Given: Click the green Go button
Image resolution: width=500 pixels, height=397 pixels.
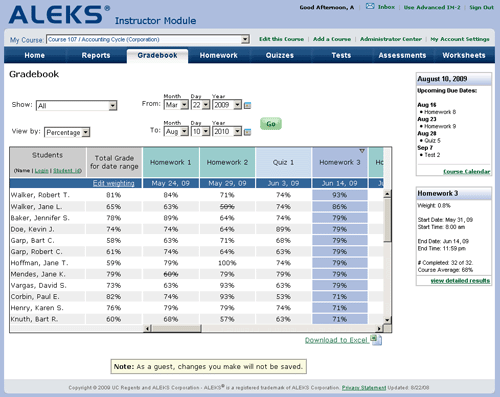Looking at the screenshot, I should tap(271, 124).
